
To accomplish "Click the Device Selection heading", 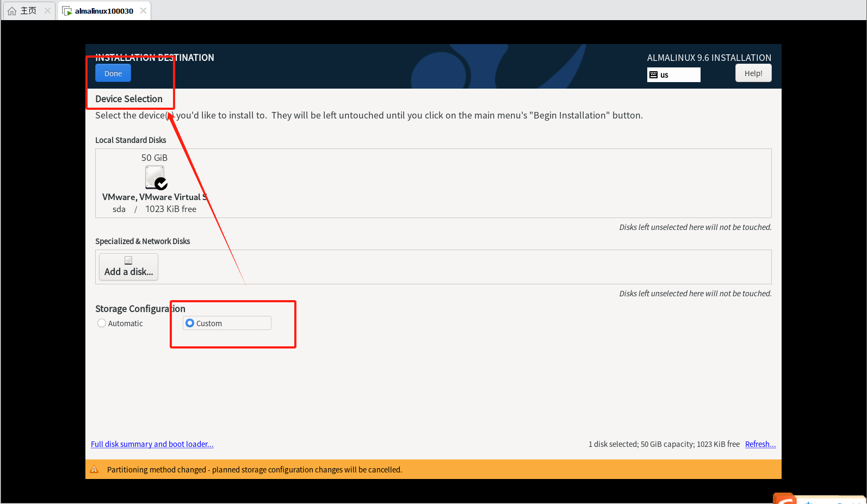I will coord(129,99).
